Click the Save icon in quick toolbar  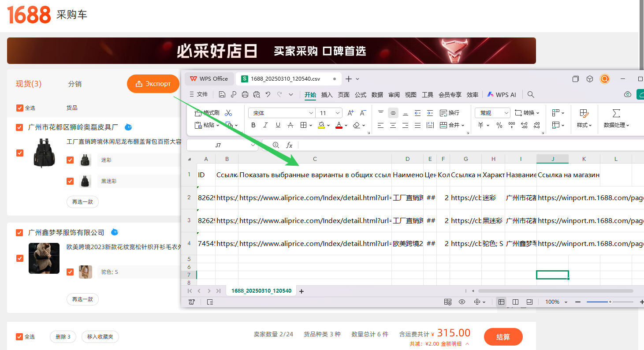[x=222, y=94]
